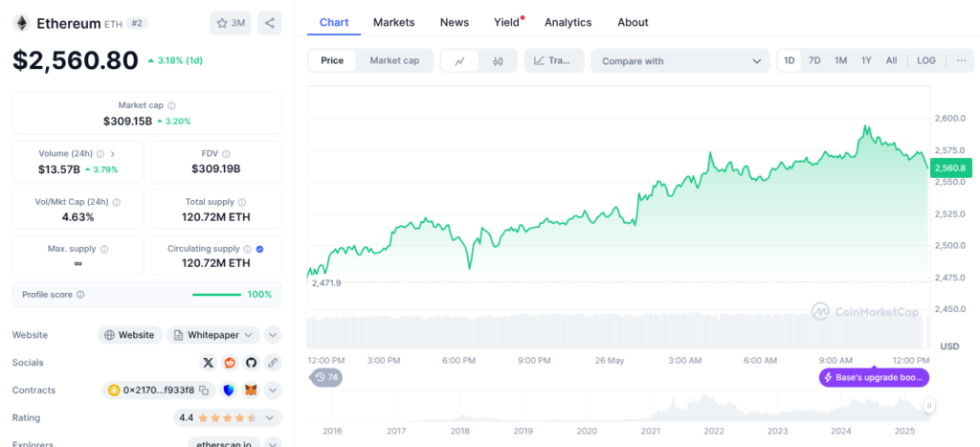Open the GitHub social icon
The image size is (980, 447).
[x=251, y=362]
